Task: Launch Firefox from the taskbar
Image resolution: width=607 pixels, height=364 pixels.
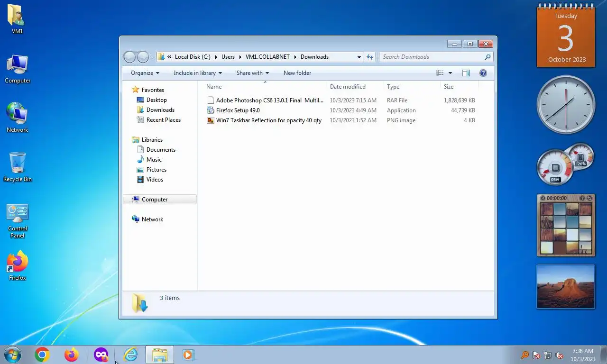Action: pyautogui.click(x=72, y=355)
